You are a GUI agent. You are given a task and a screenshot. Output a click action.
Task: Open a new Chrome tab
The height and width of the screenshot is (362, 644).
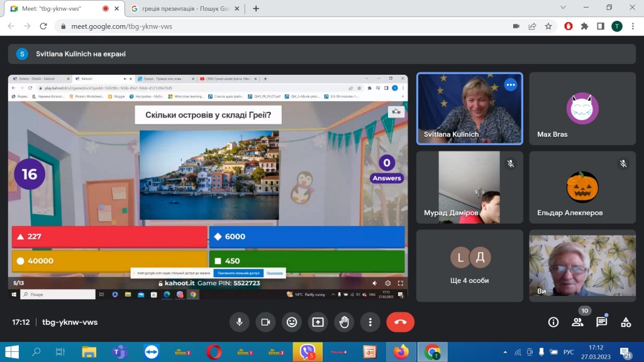tap(256, 9)
